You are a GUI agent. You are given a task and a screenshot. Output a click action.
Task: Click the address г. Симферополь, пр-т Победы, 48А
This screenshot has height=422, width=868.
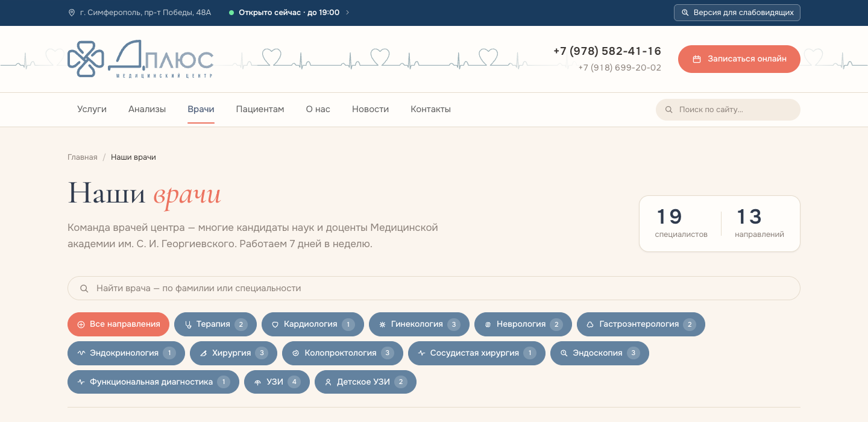145,13
